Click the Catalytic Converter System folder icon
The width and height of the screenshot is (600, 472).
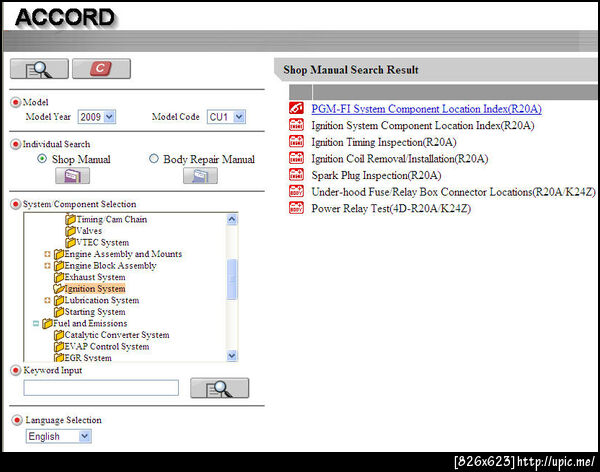coord(59,335)
